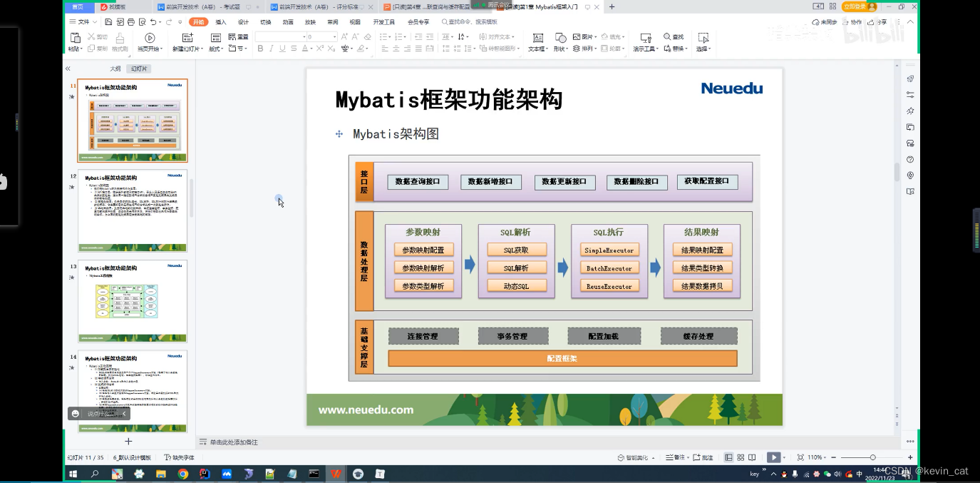Switch panel to Slides tab
This screenshot has width=980, height=483.
138,68
